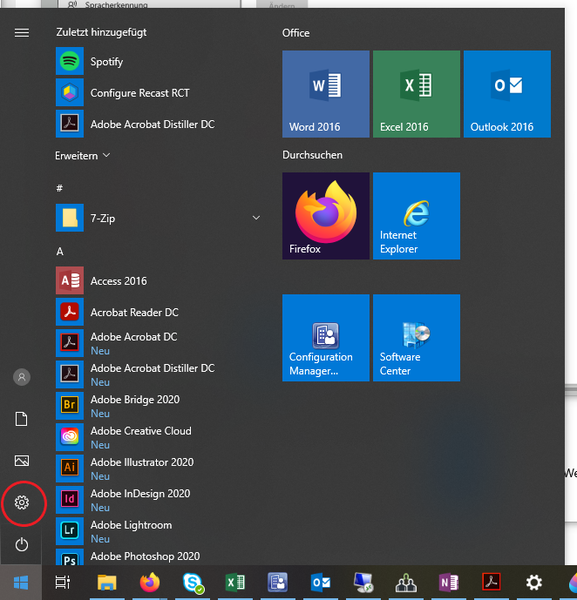577x600 pixels.
Task: Switch to OneNote on the taskbar
Action: click(448, 583)
